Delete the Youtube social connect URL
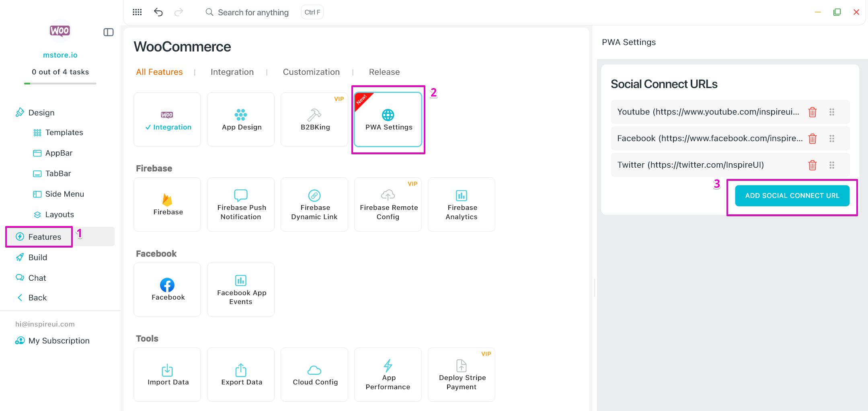 pyautogui.click(x=812, y=112)
